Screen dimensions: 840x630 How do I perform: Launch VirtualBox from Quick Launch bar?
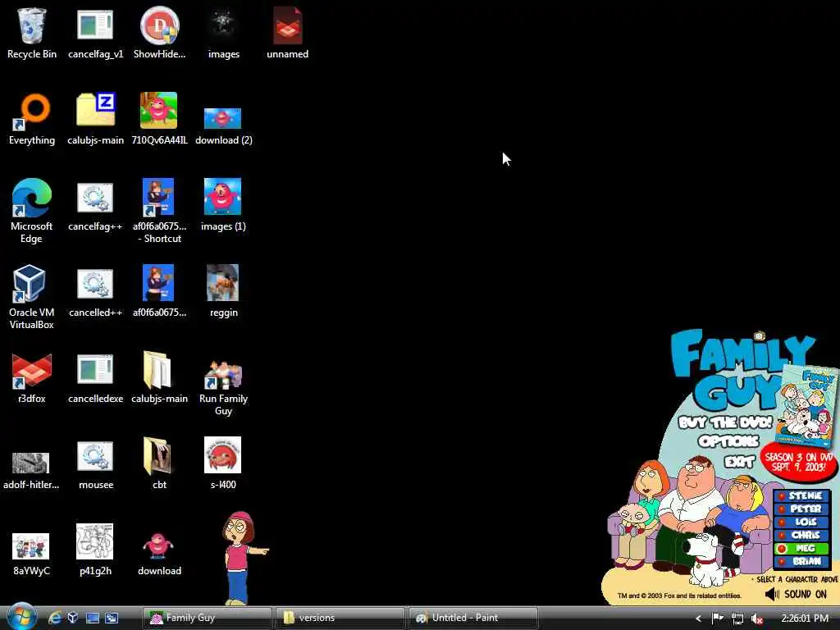(73, 618)
